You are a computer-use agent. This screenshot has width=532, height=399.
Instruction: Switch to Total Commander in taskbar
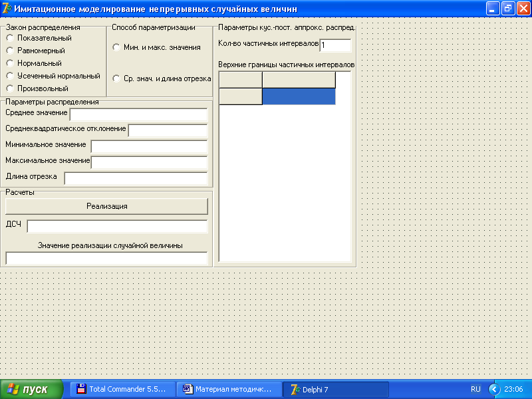point(122,389)
